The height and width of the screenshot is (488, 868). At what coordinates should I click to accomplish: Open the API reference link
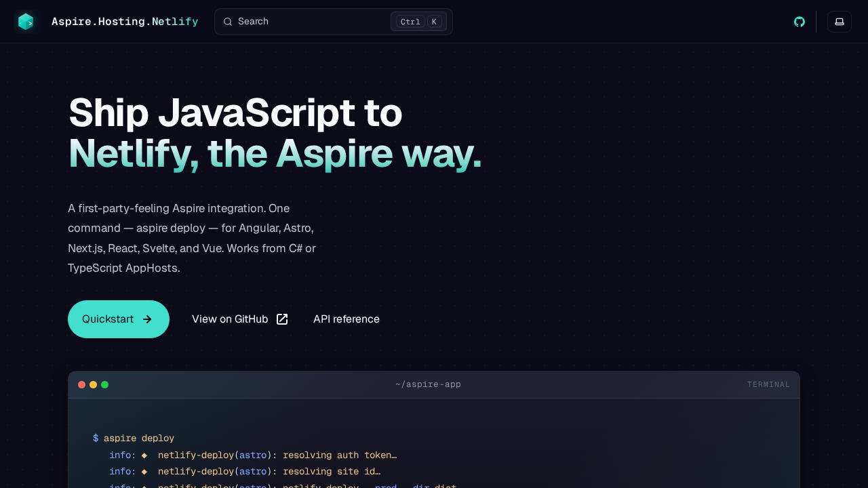pyautogui.click(x=347, y=319)
